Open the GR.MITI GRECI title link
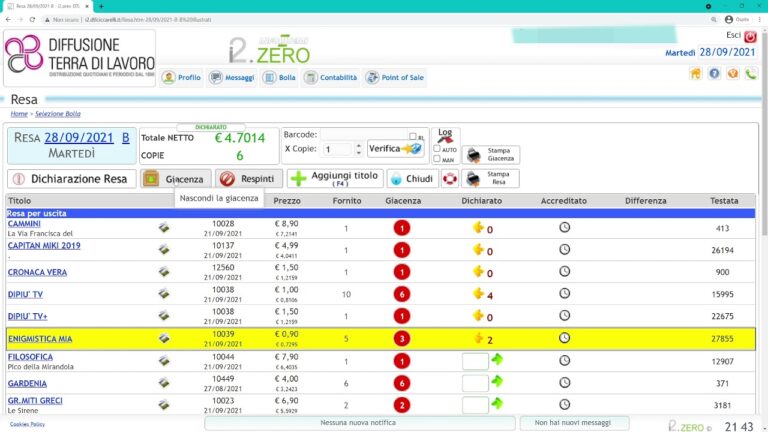 click(35, 400)
